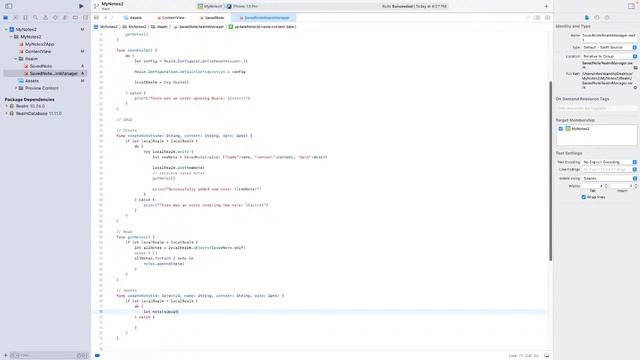Image resolution: width=640 pixels, height=360 pixels.
Task: Collapse the Realm group folder
Action: [16, 59]
